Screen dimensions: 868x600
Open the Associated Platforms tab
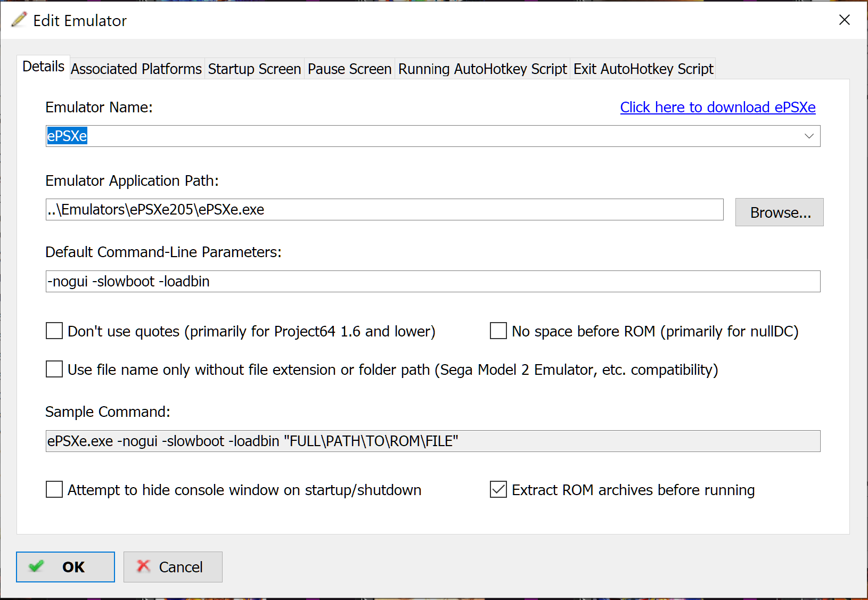tap(136, 69)
